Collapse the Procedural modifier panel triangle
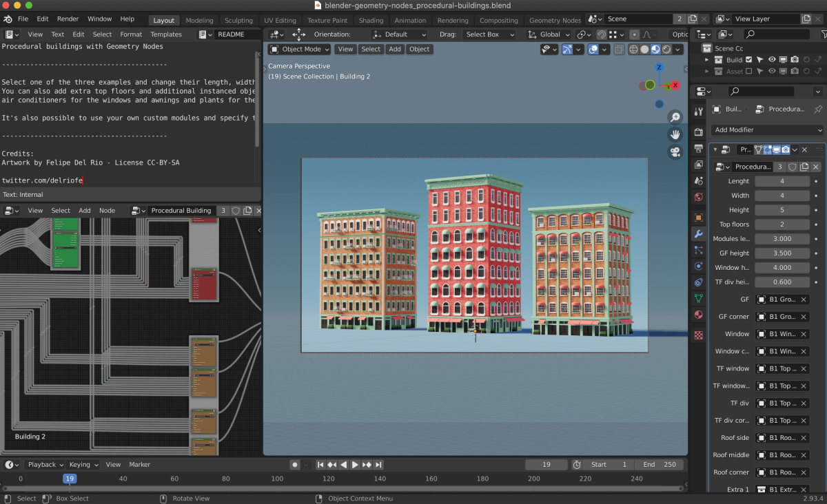This screenshot has width=827, height=504. point(715,149)
